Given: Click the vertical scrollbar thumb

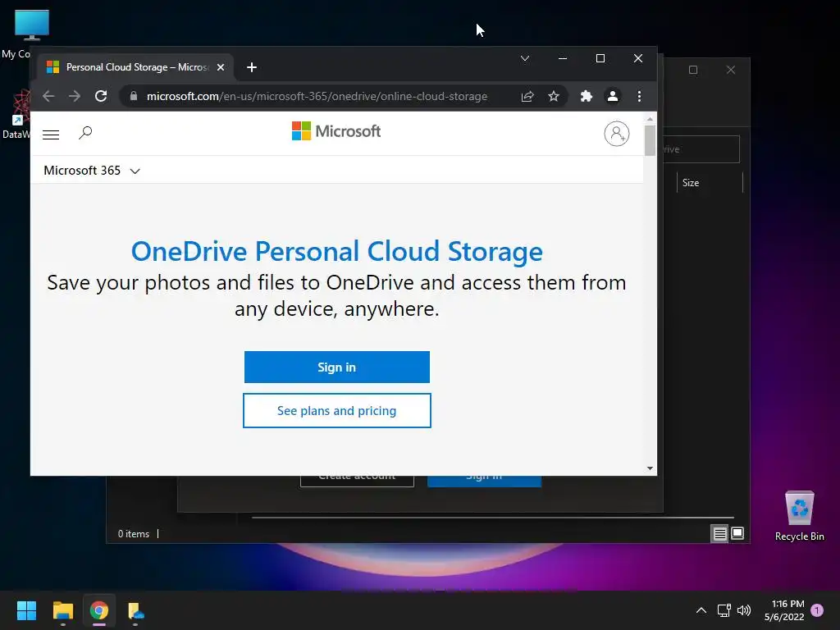Looking at the screenshot, I should point(650,140).
